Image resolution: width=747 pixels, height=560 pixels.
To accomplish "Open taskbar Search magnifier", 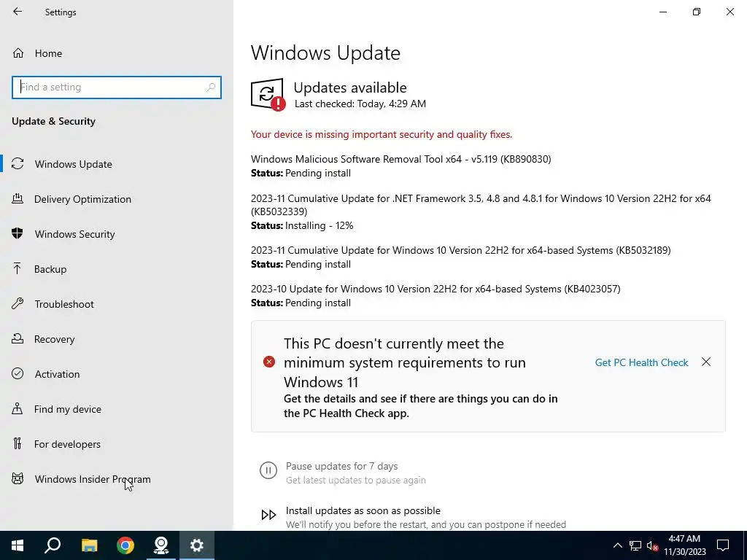I will click(53, 545).
